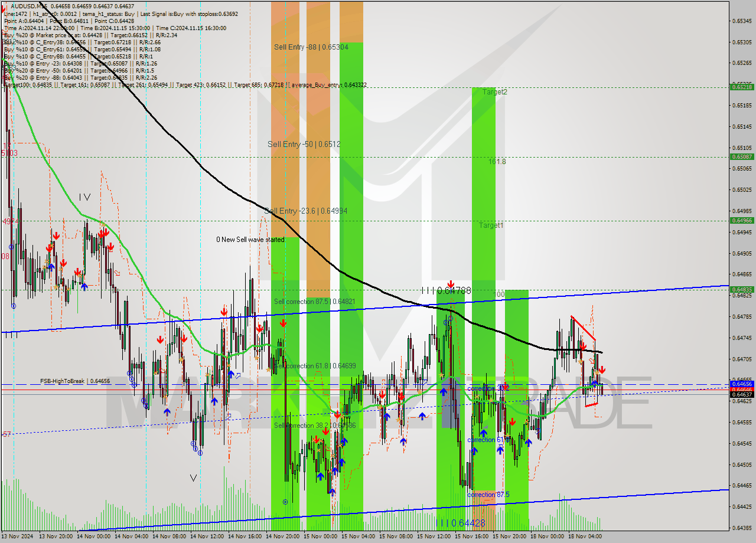Select the Target1 label

(491, 225)
